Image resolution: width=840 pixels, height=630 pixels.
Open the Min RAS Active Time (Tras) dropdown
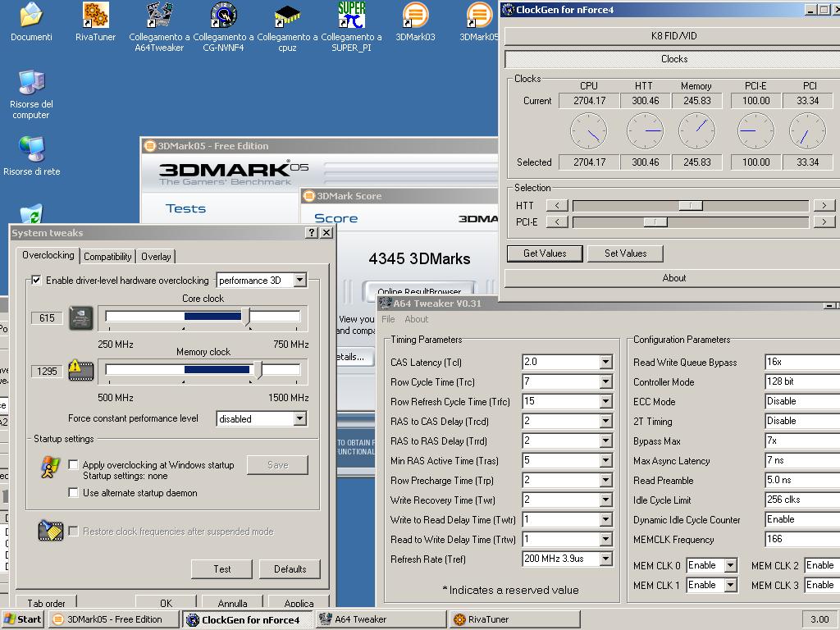[605, 461]
